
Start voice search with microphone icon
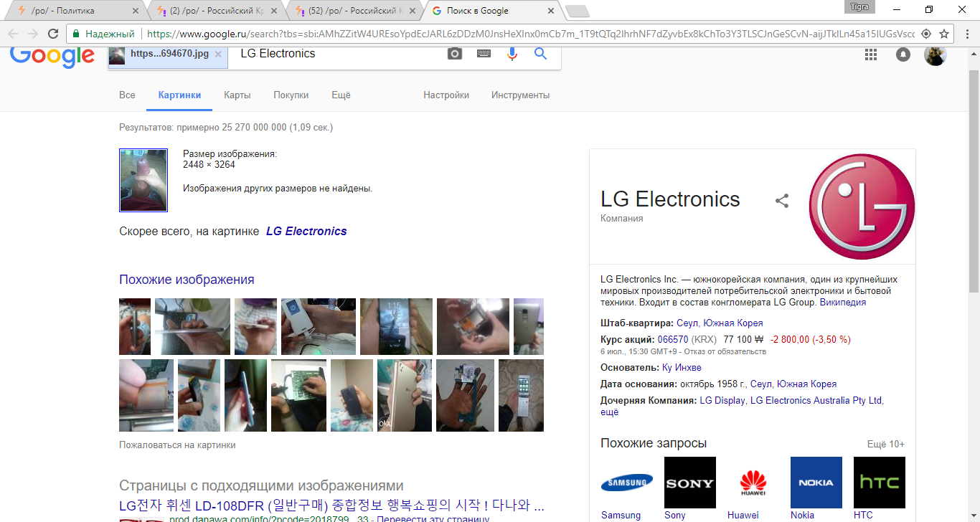(x=512, y=54)
